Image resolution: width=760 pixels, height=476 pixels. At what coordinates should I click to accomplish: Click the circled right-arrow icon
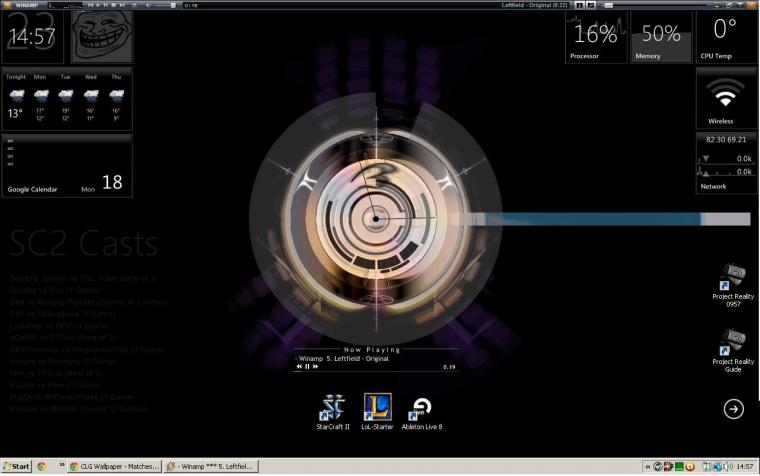click(x=733, y=409)
